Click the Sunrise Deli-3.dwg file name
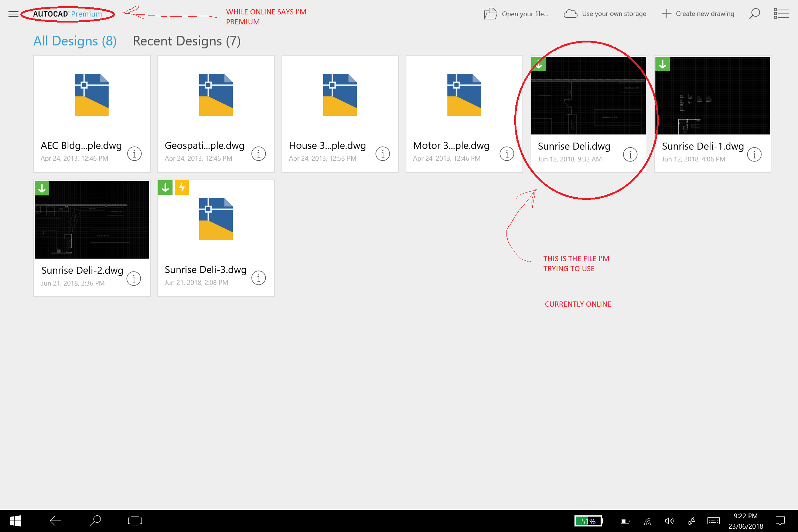Screen dimensions: 798x532 click(x=205, y=270)
